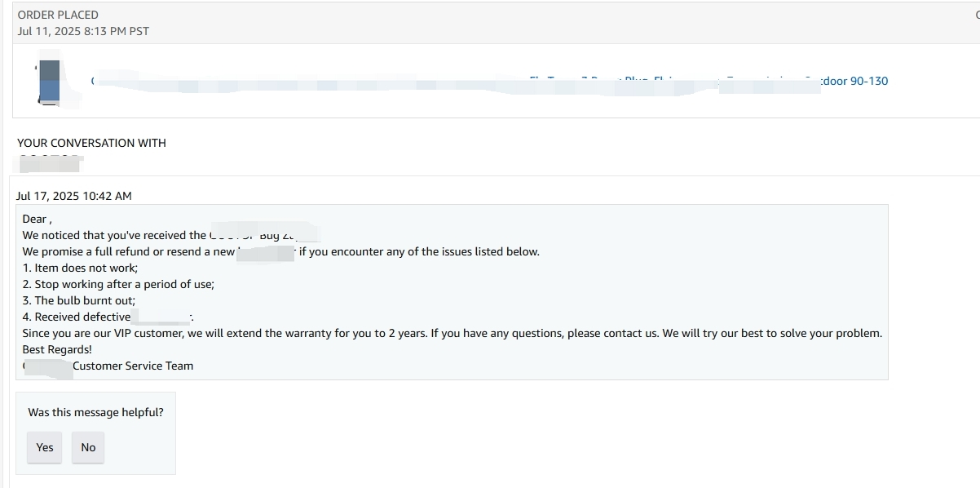980x488 pixels.
Task: Select the '4. Received defective' line
Action: (x=108, y=317)
